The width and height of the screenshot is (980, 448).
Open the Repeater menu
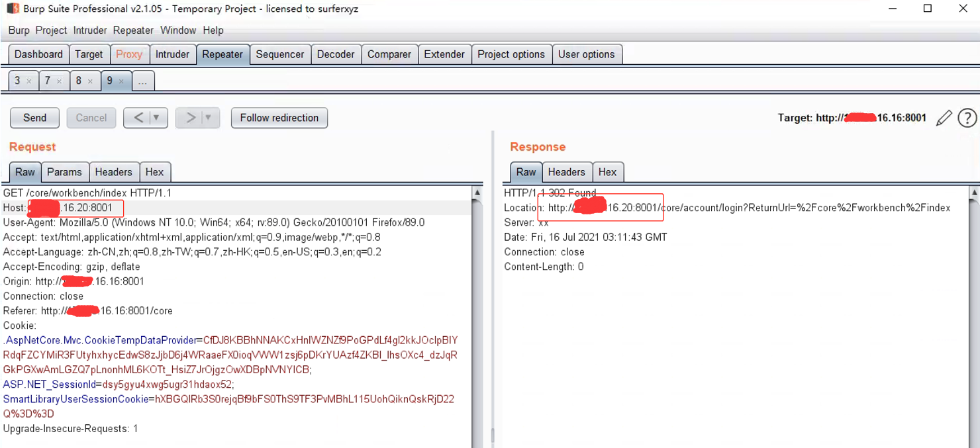(133, 30)
